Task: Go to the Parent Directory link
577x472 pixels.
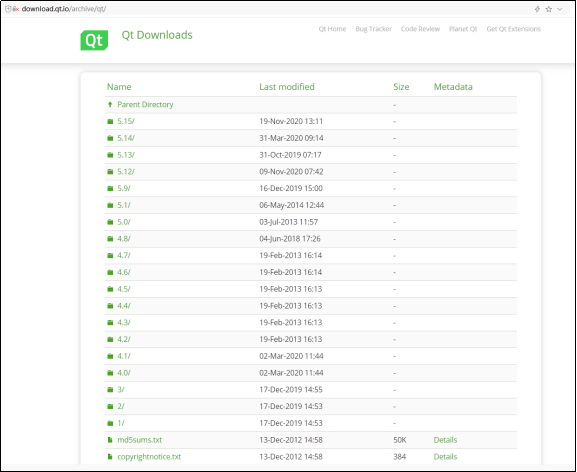Action: pos(145,104)
